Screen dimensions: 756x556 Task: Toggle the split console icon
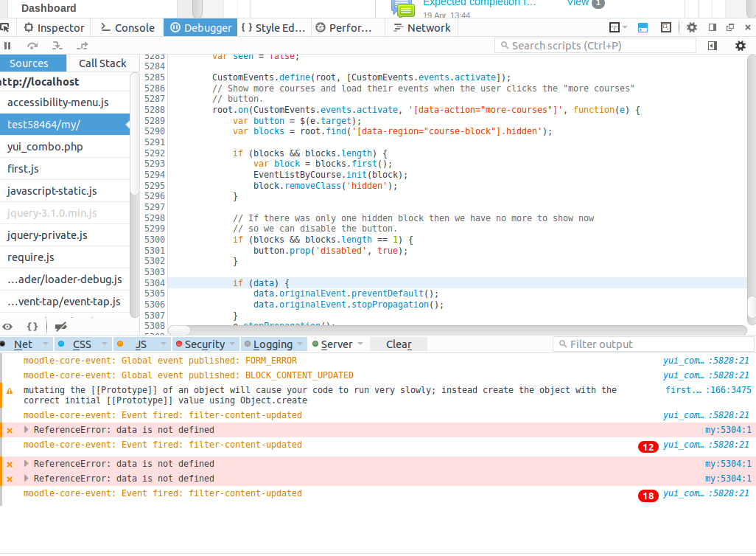pyautogui.click(x=643, y=27)
